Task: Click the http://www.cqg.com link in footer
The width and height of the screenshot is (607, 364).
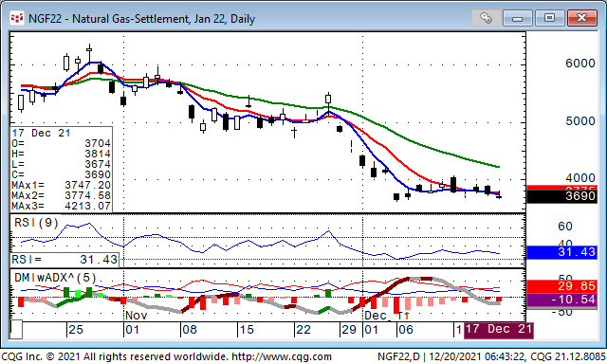Action: (281, 356)
